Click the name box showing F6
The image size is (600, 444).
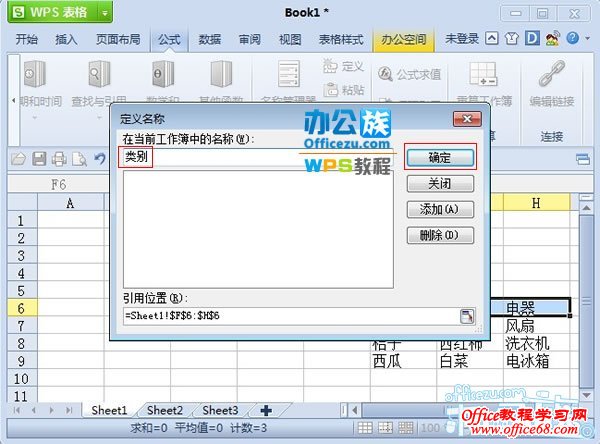point(59,184)
